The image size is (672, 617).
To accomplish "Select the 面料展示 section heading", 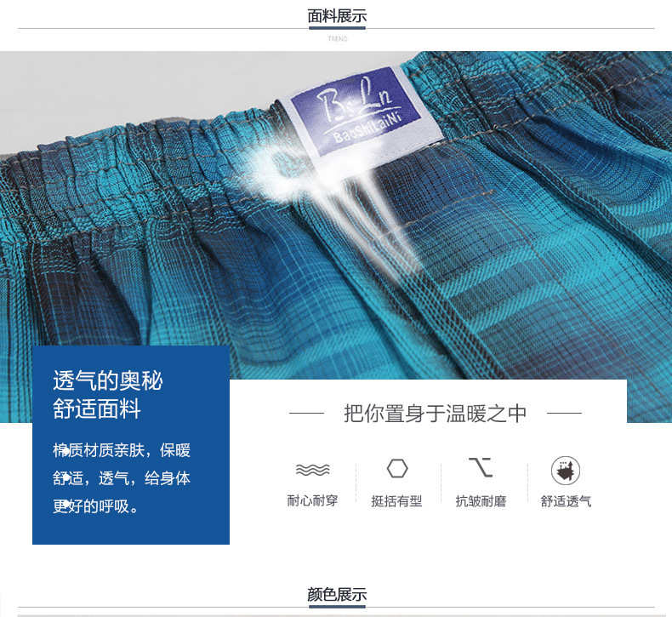I will click(x=337, y=16).
